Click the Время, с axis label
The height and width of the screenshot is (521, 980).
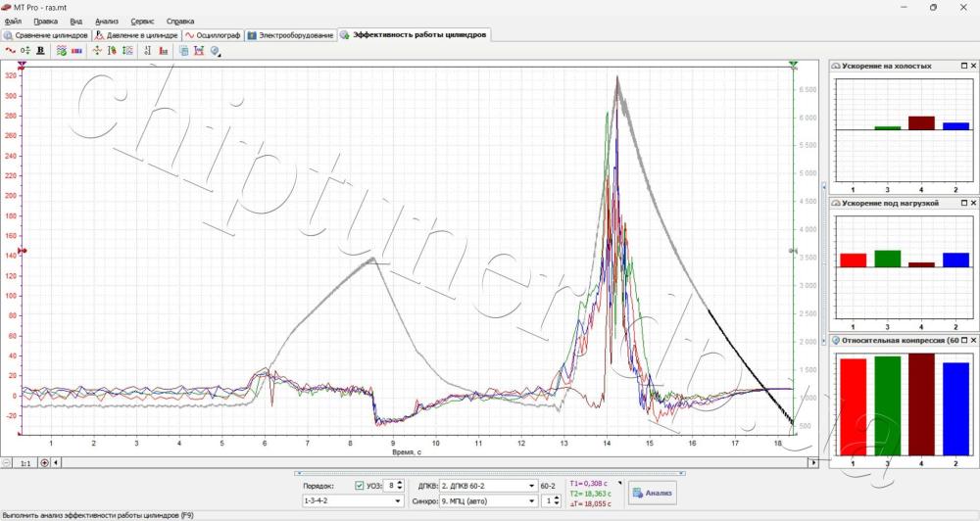point(408,451)
